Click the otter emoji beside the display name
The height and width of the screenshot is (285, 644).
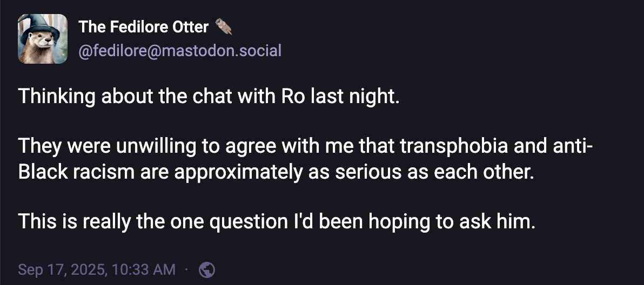(x=224, y=26)
